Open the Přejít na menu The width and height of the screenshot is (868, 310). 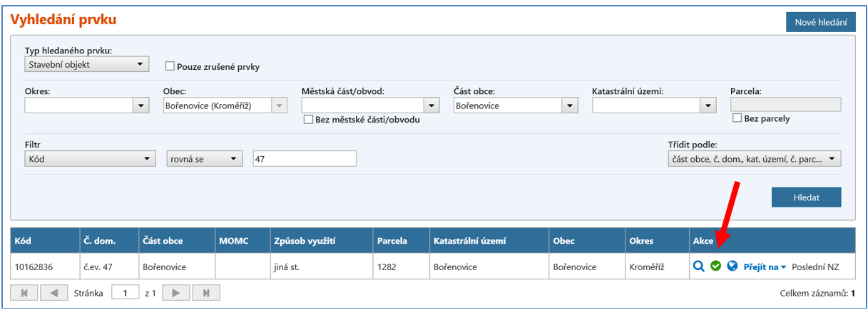tap(765, 267)
